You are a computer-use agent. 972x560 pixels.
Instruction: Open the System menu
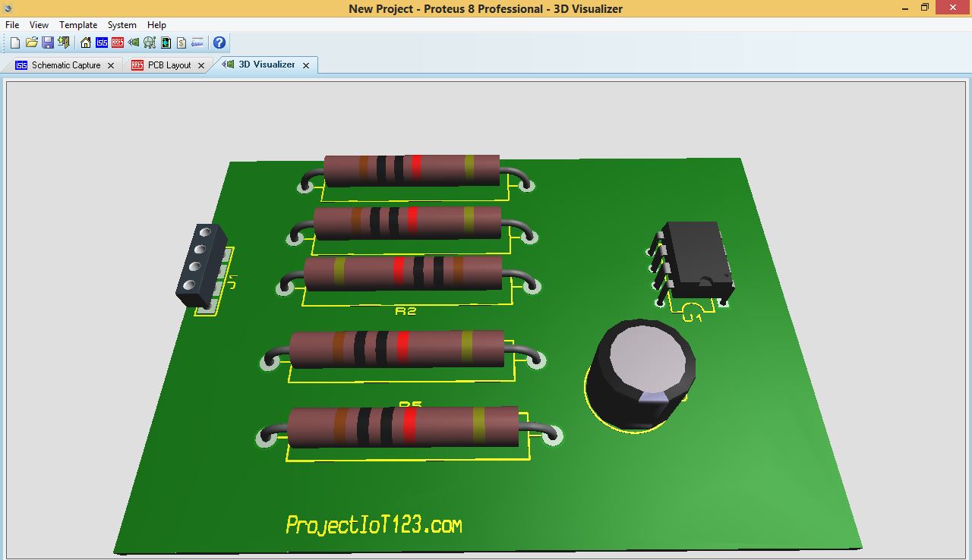coord(122,25)
